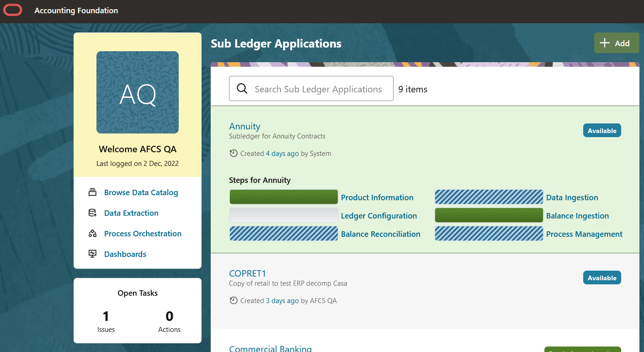Open Commercial Banking subledger
This screenshot has width=644, height=352.
270,348
